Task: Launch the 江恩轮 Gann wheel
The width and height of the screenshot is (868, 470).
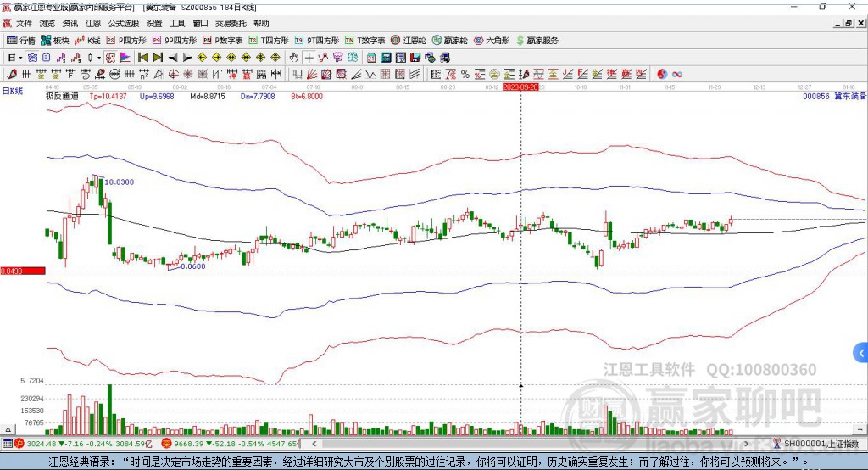Action: click(409, 41)
